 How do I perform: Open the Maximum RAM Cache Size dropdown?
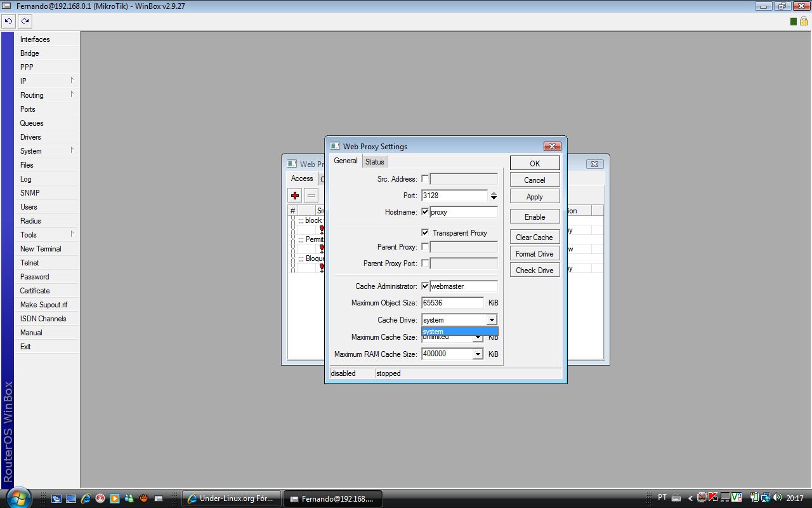[x=478, y=354]
